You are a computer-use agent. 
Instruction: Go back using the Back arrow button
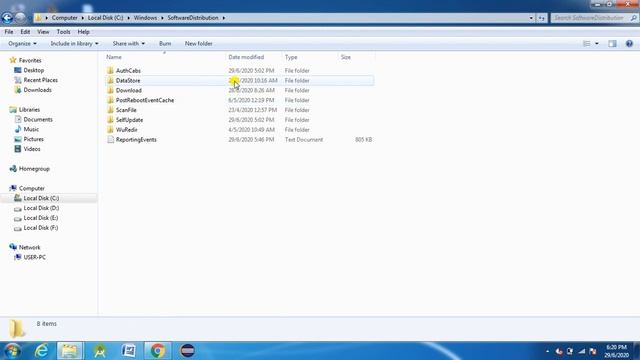[7, 18]
